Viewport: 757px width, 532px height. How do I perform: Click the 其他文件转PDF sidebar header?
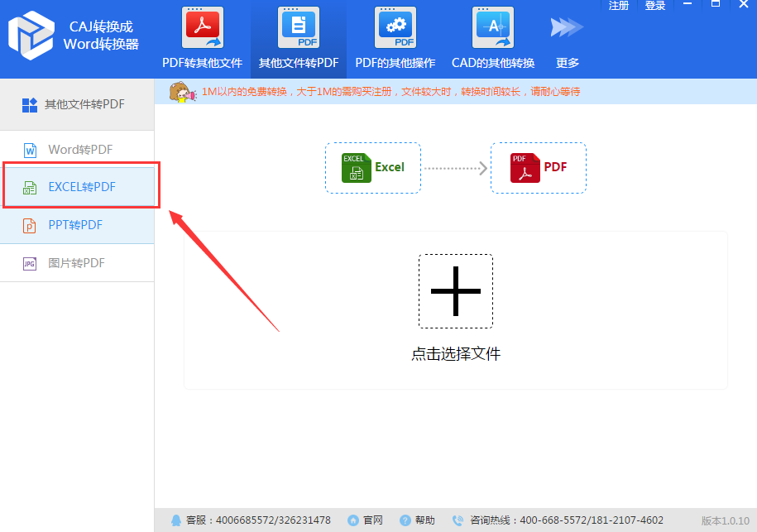77,104
